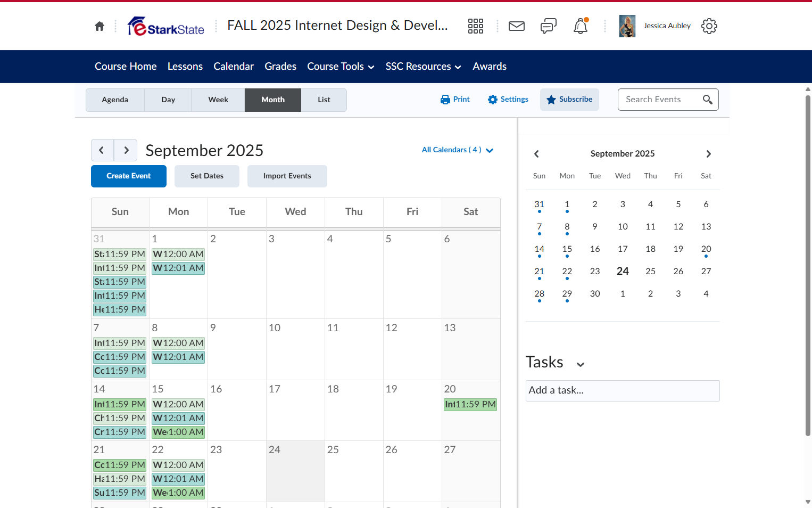
Task: Switch to the Agenda view tab
Action: (115, 100)
